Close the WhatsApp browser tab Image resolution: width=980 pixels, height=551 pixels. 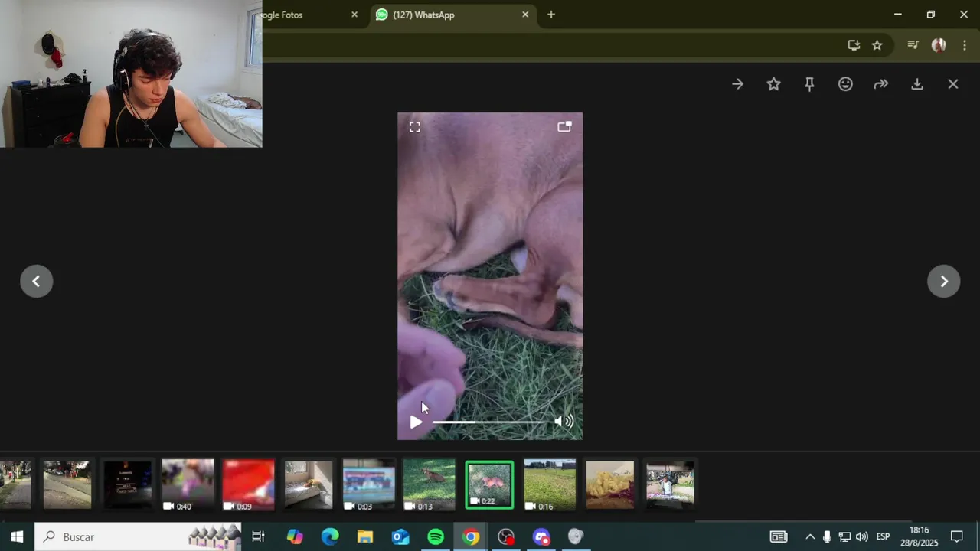pos(525,15)
